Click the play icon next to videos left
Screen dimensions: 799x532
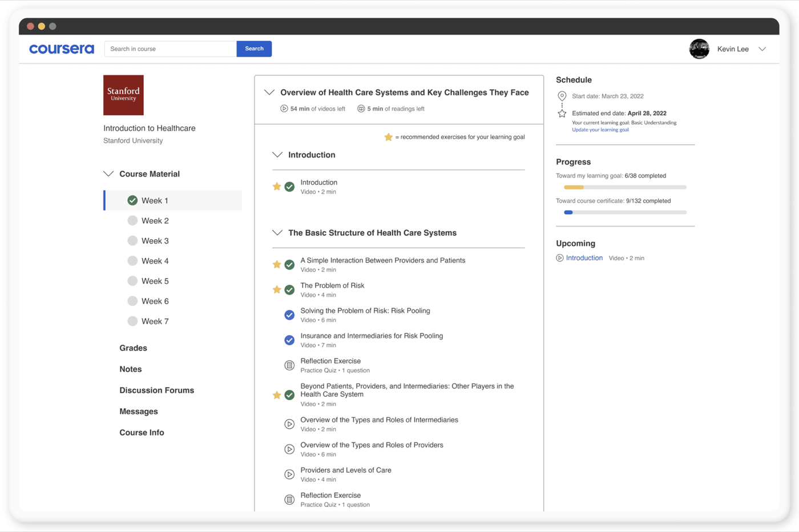click(284, 108)
